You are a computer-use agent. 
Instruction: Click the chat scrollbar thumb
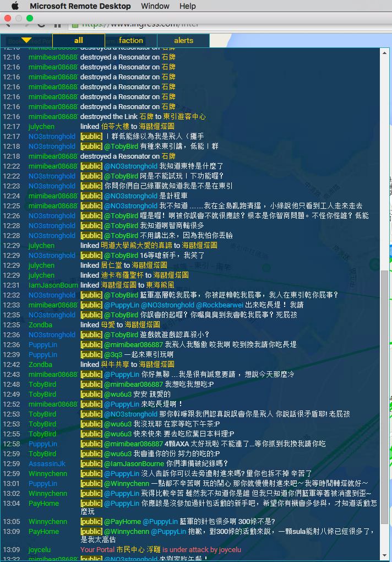384,397
